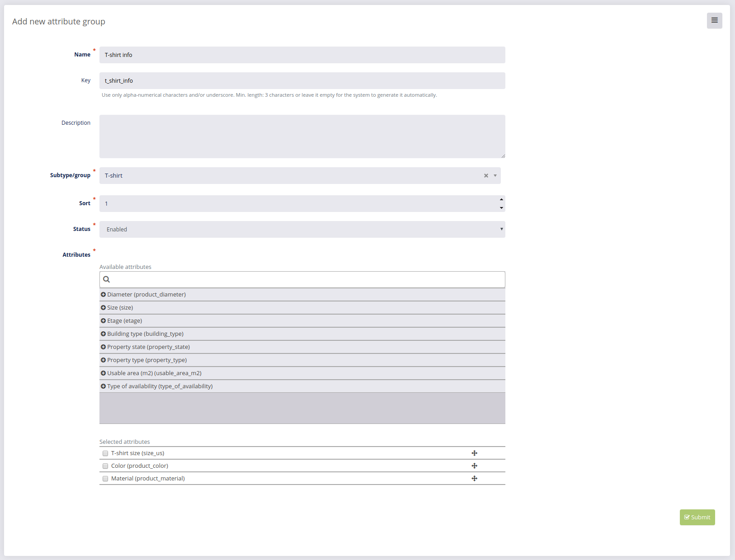Add the Property state attribute plus icon
Screen dimensions: 735x560
click(103, 347)
